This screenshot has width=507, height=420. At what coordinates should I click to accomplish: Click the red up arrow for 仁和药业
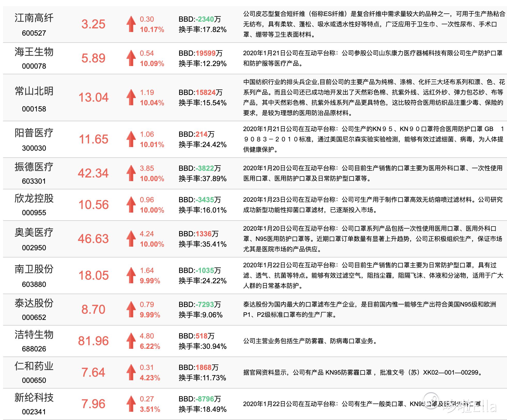point(131,372)
